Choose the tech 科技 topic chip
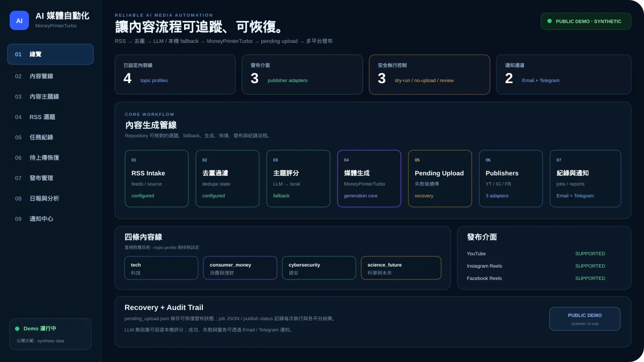 (161, 268)
